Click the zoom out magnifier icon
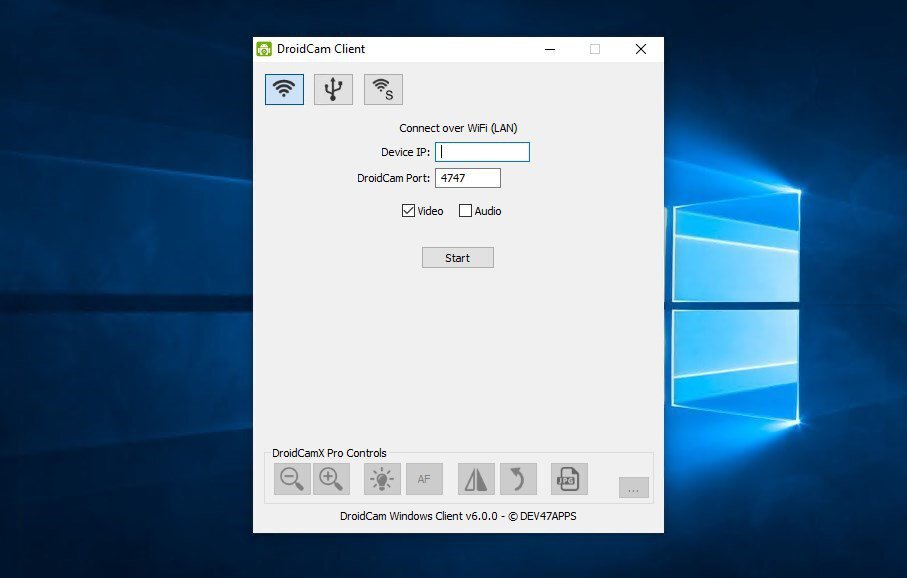 [x=292, y=479]
